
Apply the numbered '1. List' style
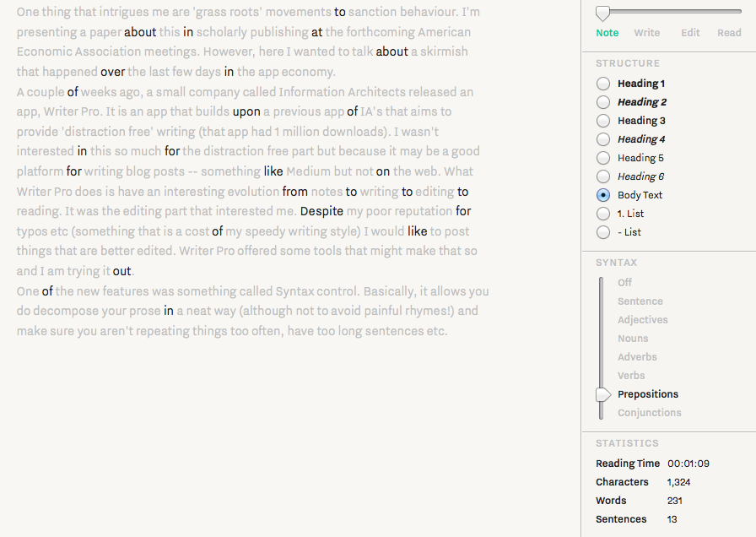tap(603, 214)
